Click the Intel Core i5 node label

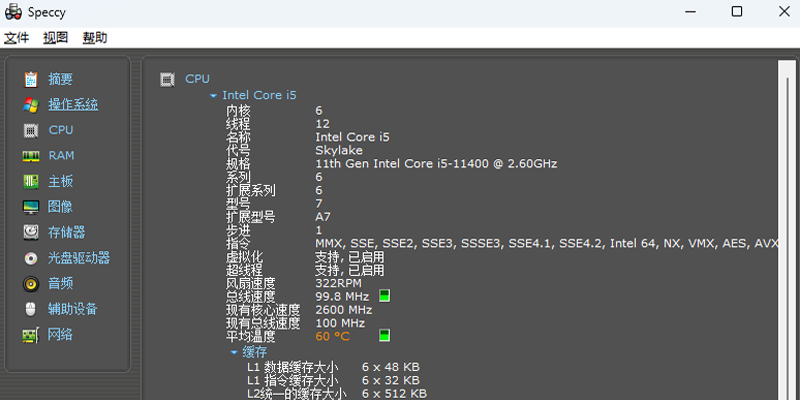pos(259,95)
